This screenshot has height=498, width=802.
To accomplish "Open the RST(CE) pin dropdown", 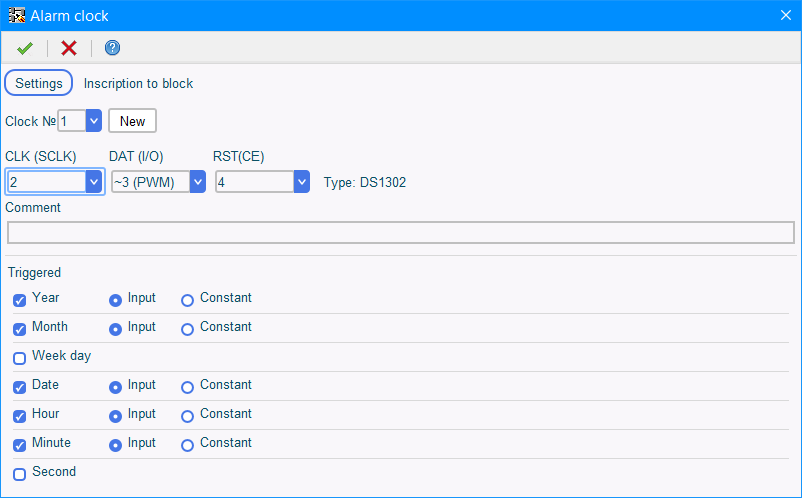I will [x=302, y=182].
